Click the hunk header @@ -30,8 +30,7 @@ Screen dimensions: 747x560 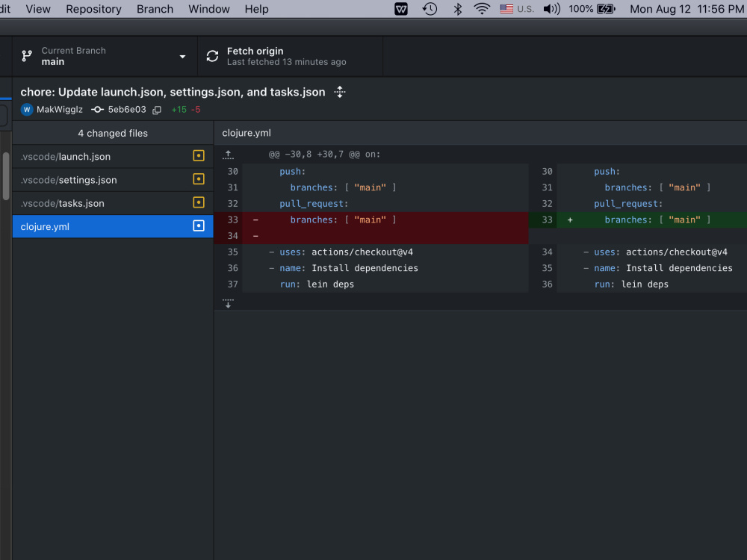click(x=324, y=155)
